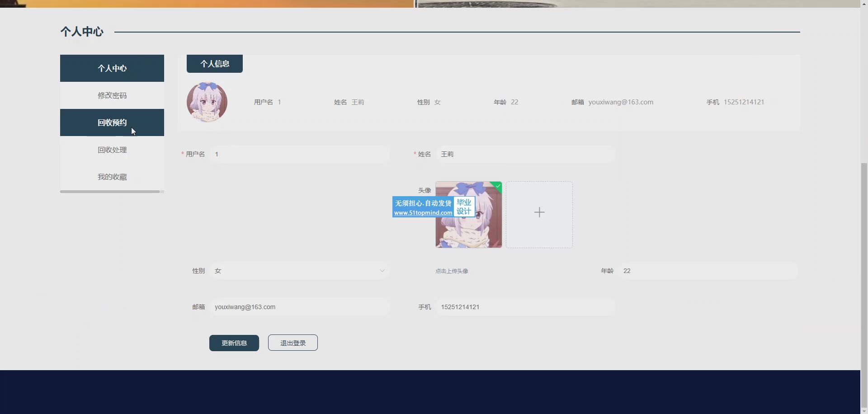
Task: Open the 性别 dropdown arrow
Action: coord(382,271)
